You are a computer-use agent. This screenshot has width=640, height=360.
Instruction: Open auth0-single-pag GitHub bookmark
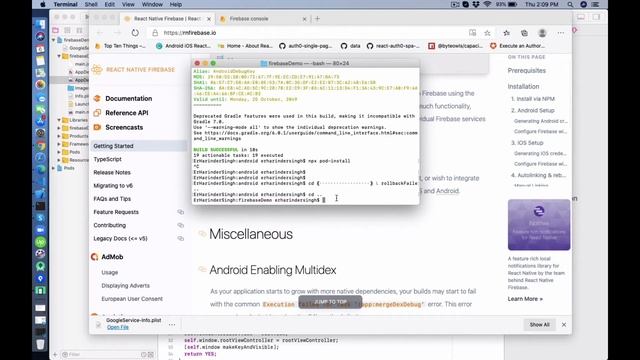pyautogui.click(x=306, y=46)
